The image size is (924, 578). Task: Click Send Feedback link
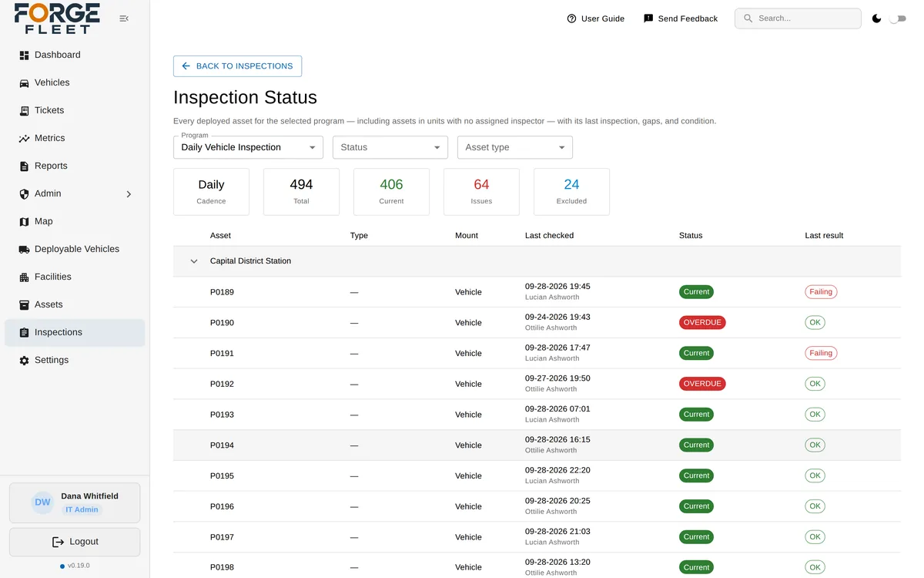tap(681, 18)
